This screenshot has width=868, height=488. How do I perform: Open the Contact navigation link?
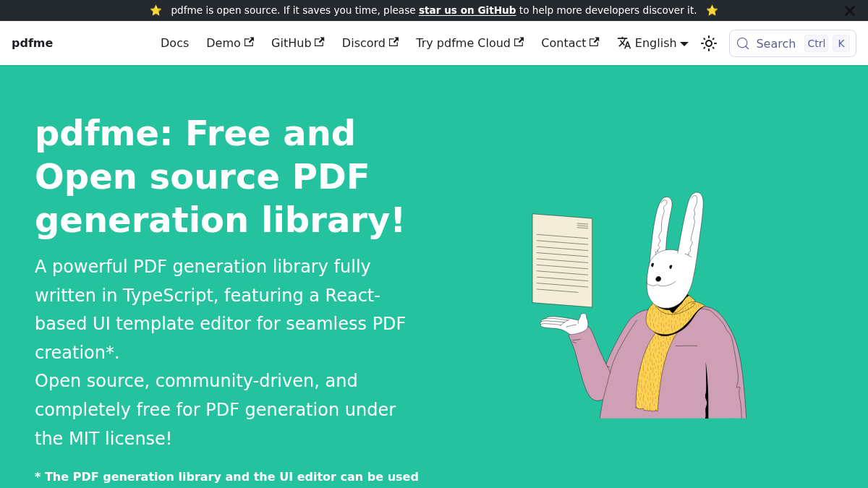coord(570,43)
